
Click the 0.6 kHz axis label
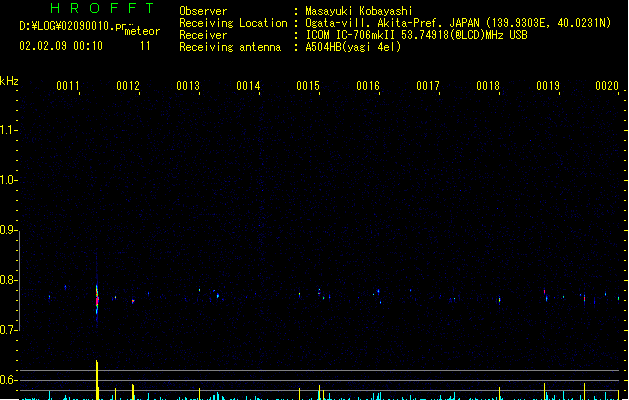8,380
